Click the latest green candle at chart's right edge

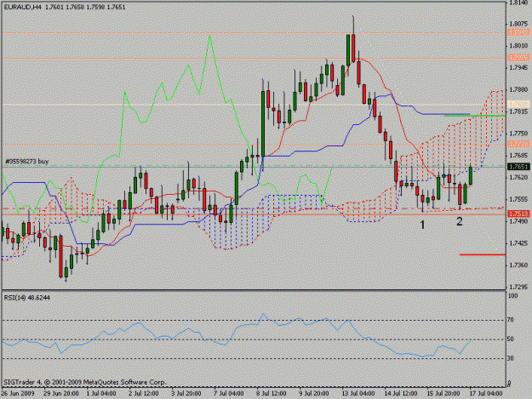click(471, 175)
